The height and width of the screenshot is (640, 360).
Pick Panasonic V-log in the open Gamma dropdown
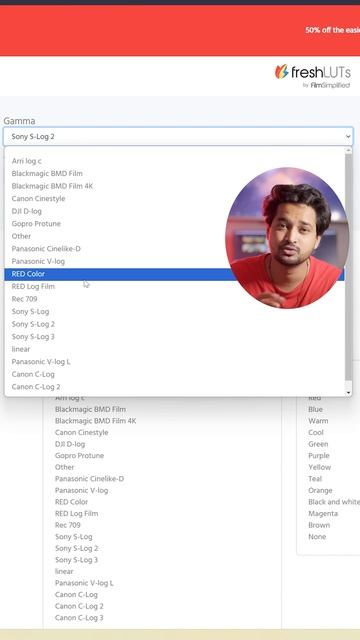point(174,261)
